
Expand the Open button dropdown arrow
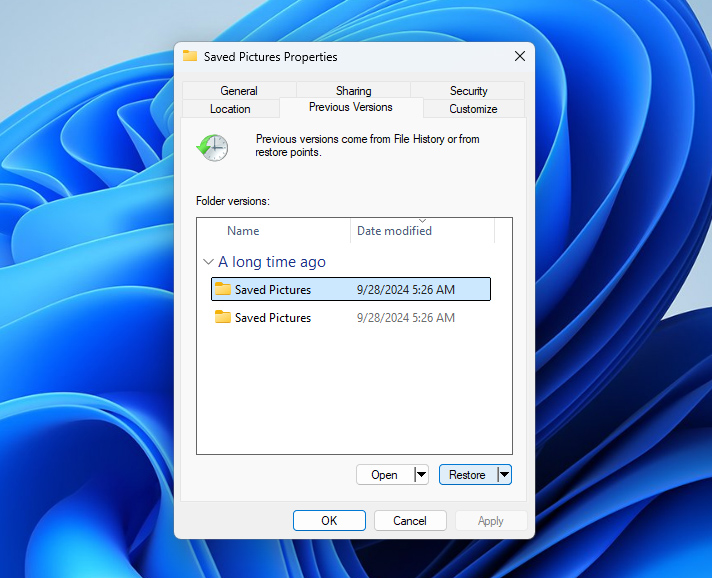click(421, 475)
